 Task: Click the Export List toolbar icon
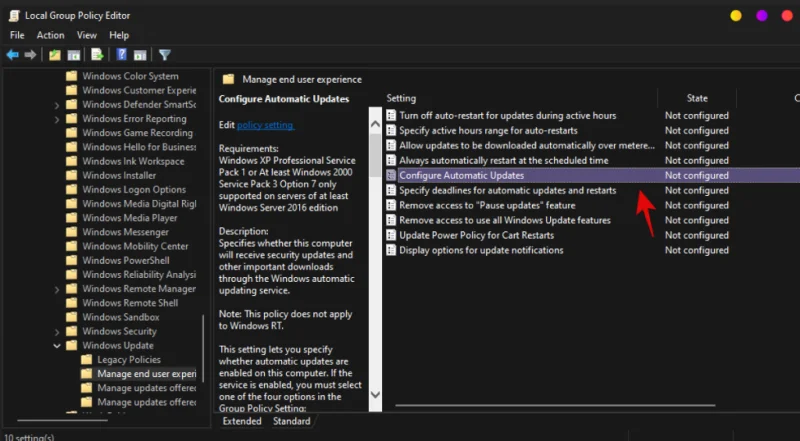tap(97, 55)
